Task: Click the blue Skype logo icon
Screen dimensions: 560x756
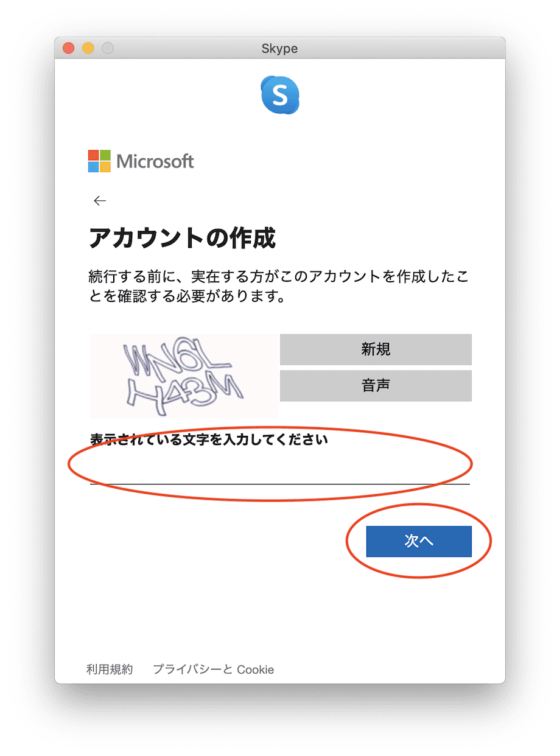Action: [x=280, y=95]
